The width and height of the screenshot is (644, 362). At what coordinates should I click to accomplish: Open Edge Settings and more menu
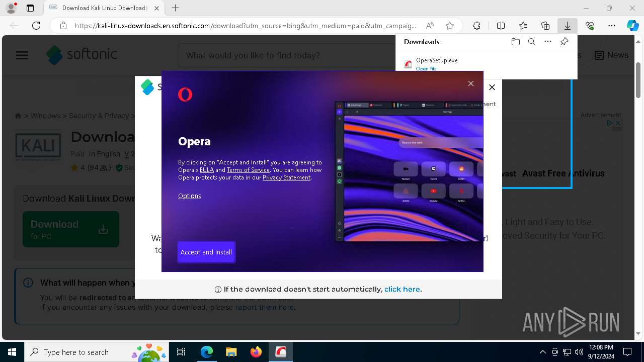(x=612, y=26)
